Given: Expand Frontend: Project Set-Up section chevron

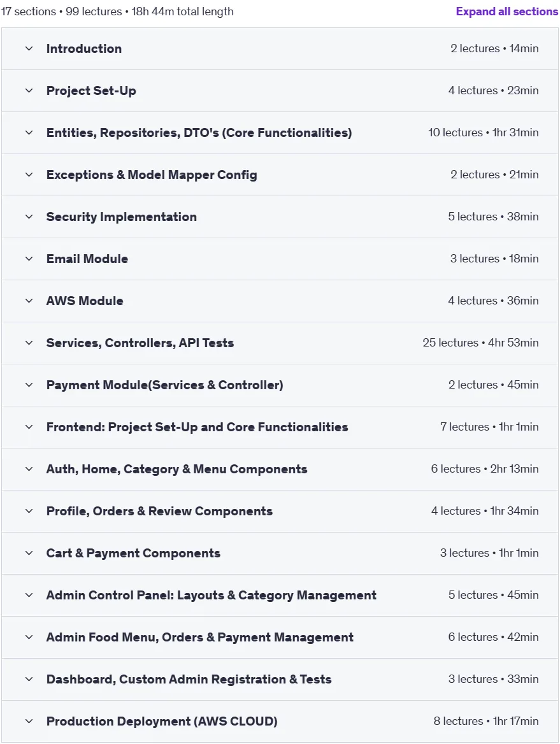Looking at the screenshot, I should tap(29, 427).
